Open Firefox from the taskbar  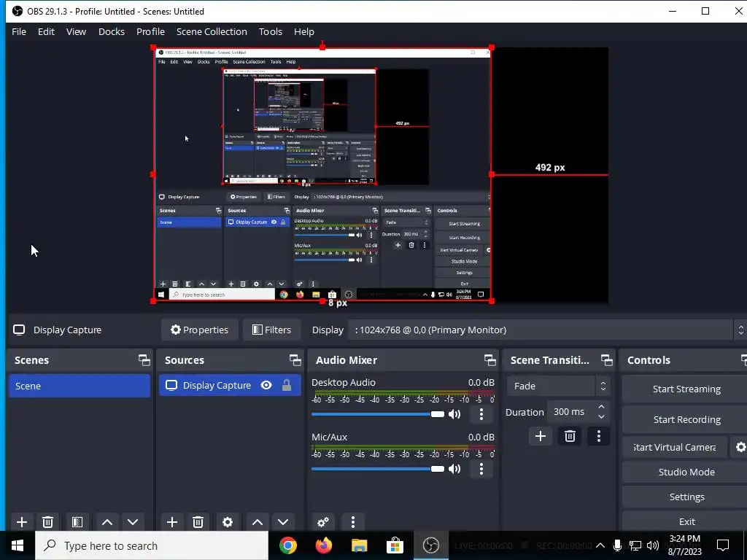click(x=323, y=545)
